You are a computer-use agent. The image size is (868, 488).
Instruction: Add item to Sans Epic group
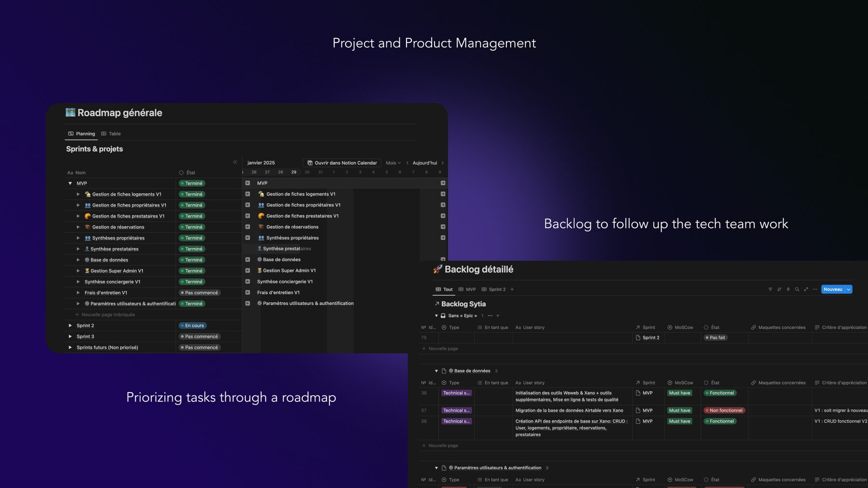point(498,316)
